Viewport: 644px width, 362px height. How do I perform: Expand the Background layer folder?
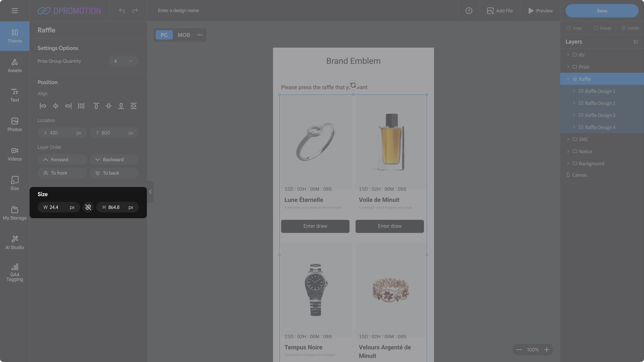pos(568,163)
